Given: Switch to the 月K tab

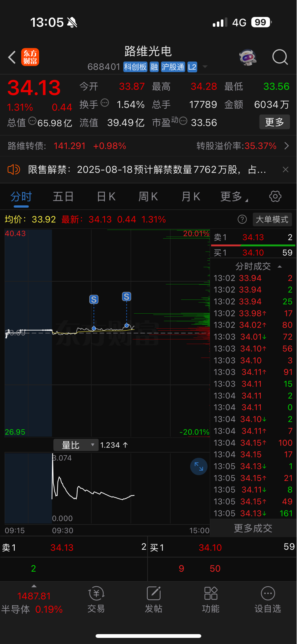Looking at the screenshot, I should [190, 196].
